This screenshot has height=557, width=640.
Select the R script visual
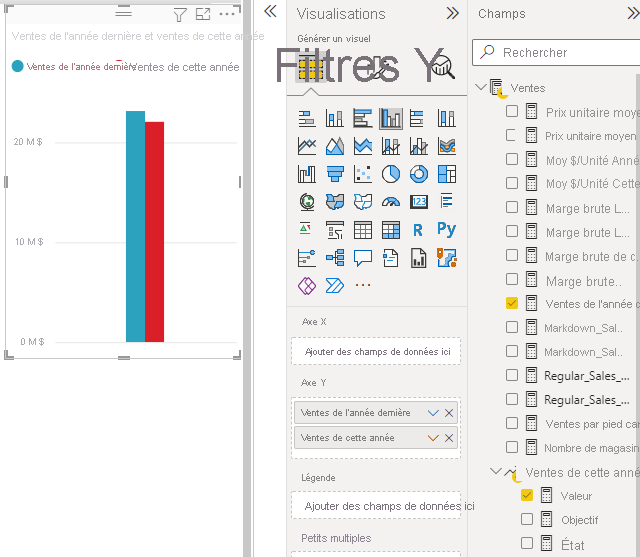click(x=418, y=230)
